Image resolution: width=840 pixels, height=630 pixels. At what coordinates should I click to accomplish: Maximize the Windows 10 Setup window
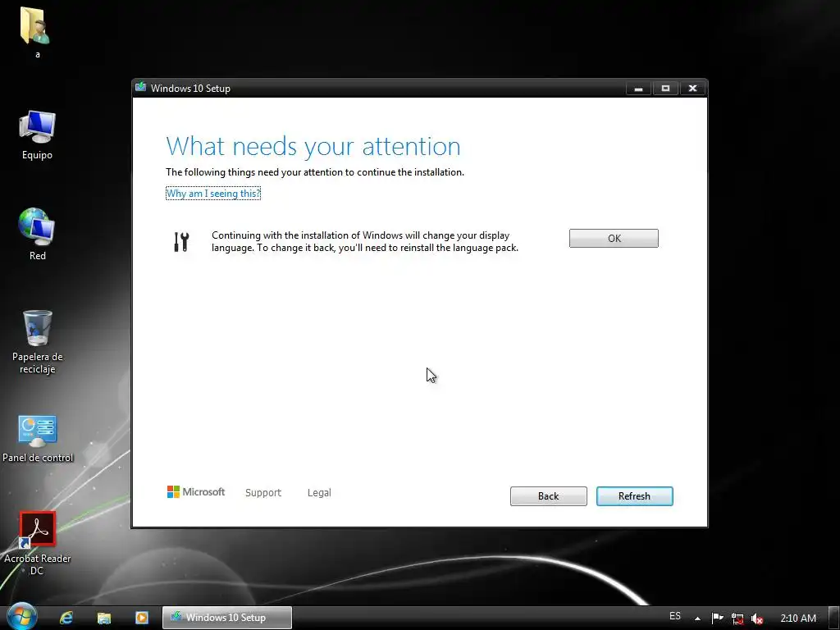tap(665, 89)
